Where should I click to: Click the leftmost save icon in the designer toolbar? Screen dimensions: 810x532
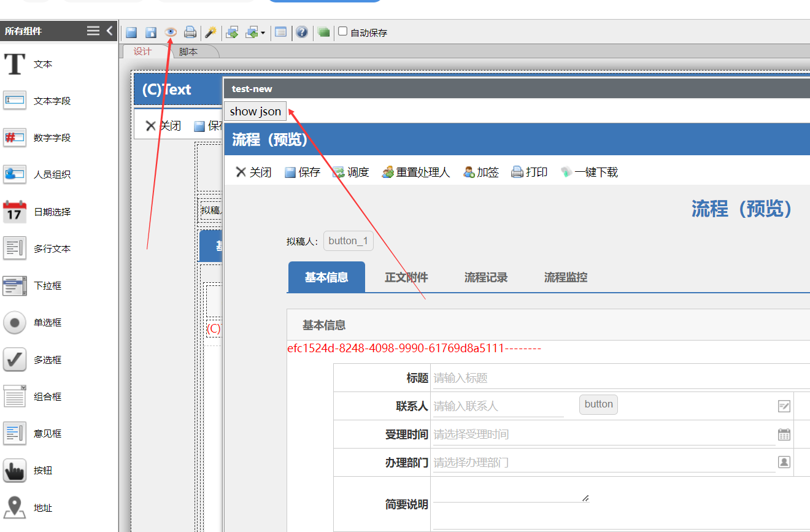click(131, 32)
